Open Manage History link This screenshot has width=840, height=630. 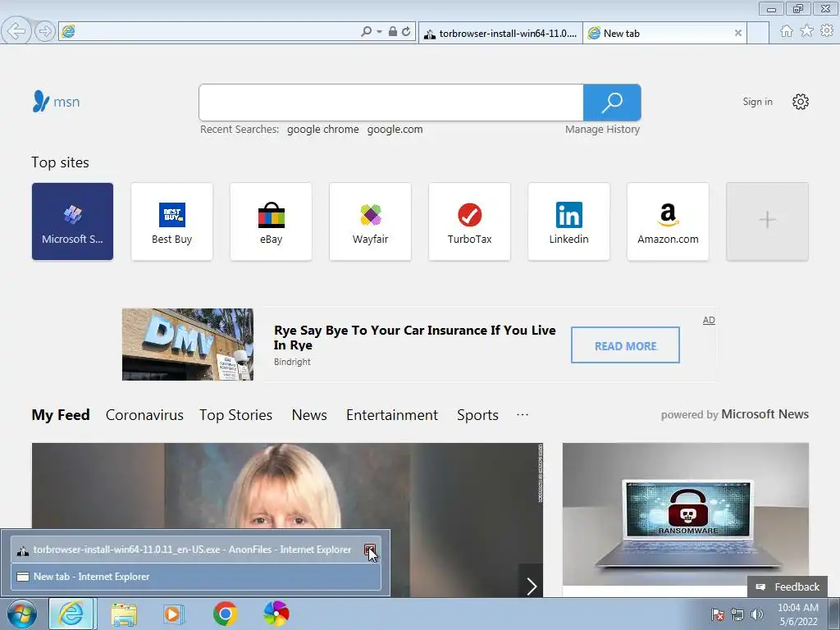pyautogui.click(x=602, y=129)
